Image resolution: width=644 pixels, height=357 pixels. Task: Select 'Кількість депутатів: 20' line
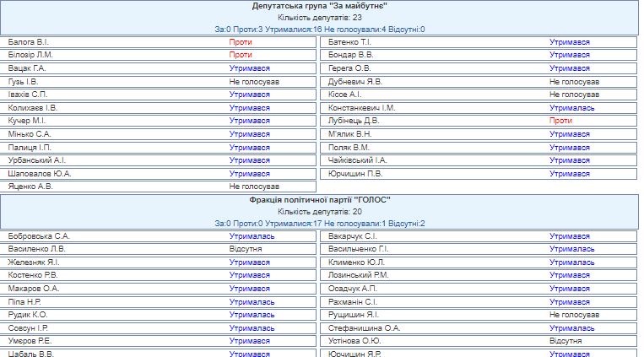click(320, 212)
